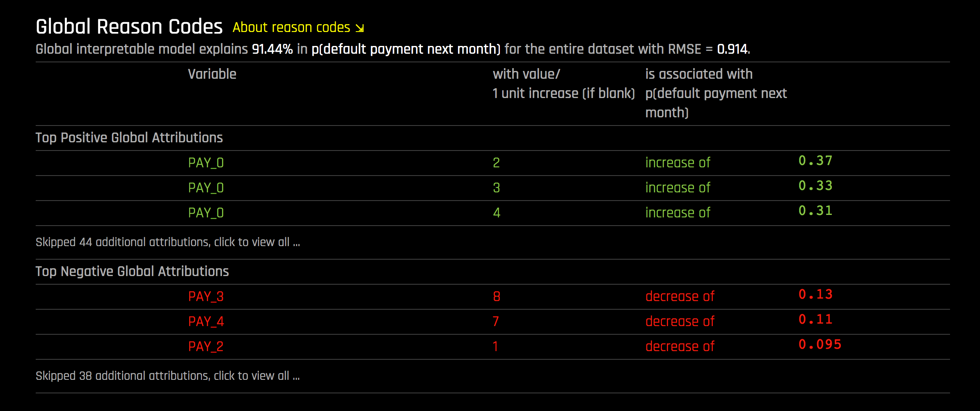
Task: Click the 0.33 increase value
Action: point(815,186)
